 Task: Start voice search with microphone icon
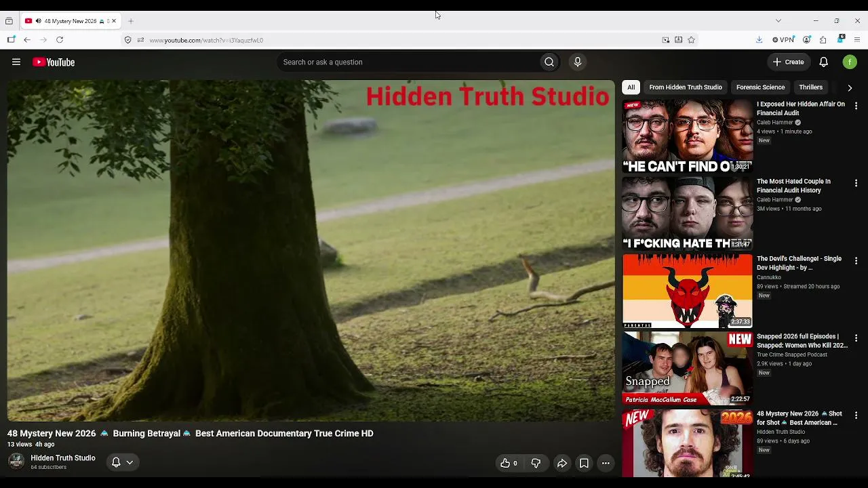(578, 62)
